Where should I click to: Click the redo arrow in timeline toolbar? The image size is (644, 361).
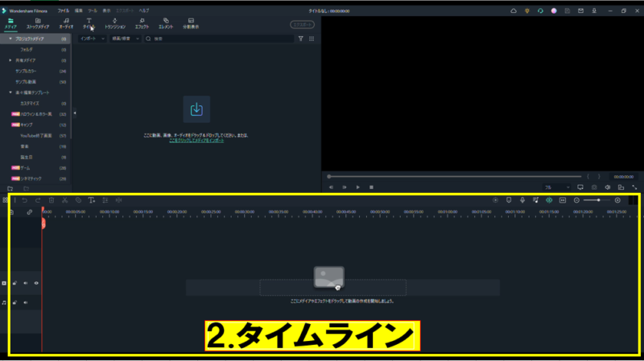point(38,200)
